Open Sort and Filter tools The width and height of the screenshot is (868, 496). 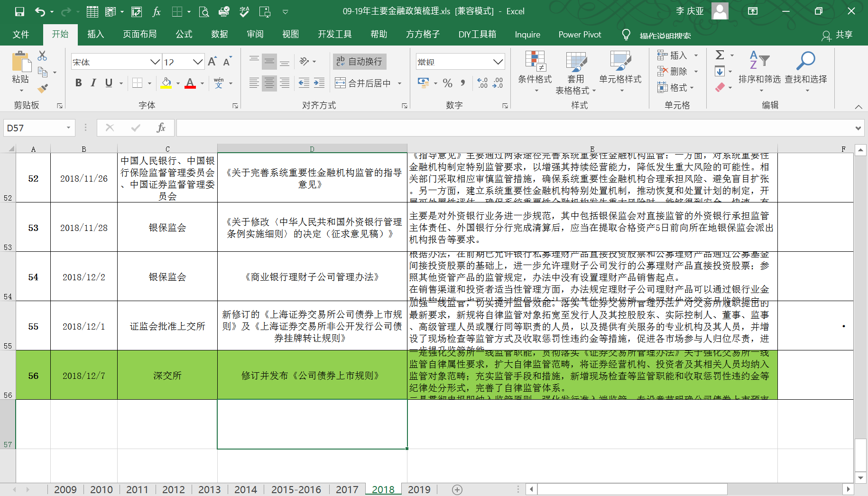coord(759,71)
